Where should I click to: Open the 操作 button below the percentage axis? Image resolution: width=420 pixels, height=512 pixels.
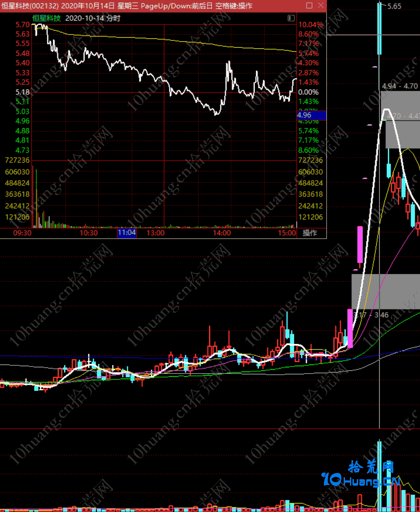tap(310, 233)
